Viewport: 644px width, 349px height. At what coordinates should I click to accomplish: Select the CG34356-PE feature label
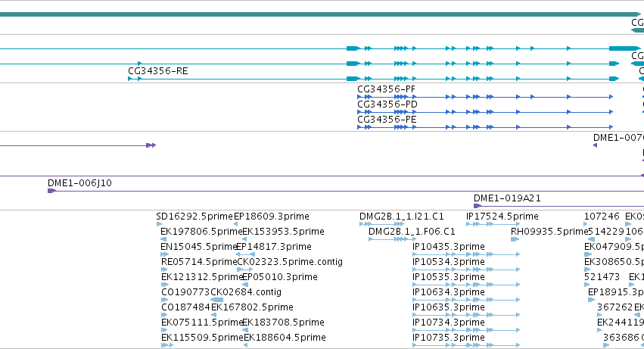(x=387, y=120)
